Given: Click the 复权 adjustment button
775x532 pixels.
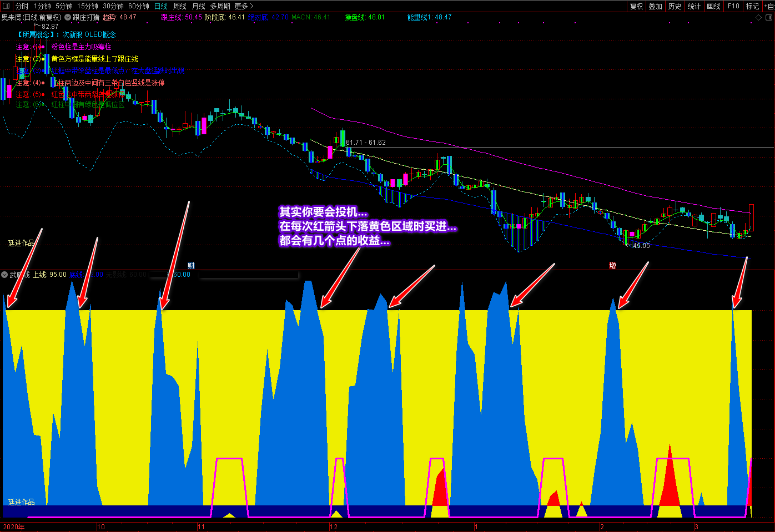Looking at the screenshot, I should [x=636, y=6].
